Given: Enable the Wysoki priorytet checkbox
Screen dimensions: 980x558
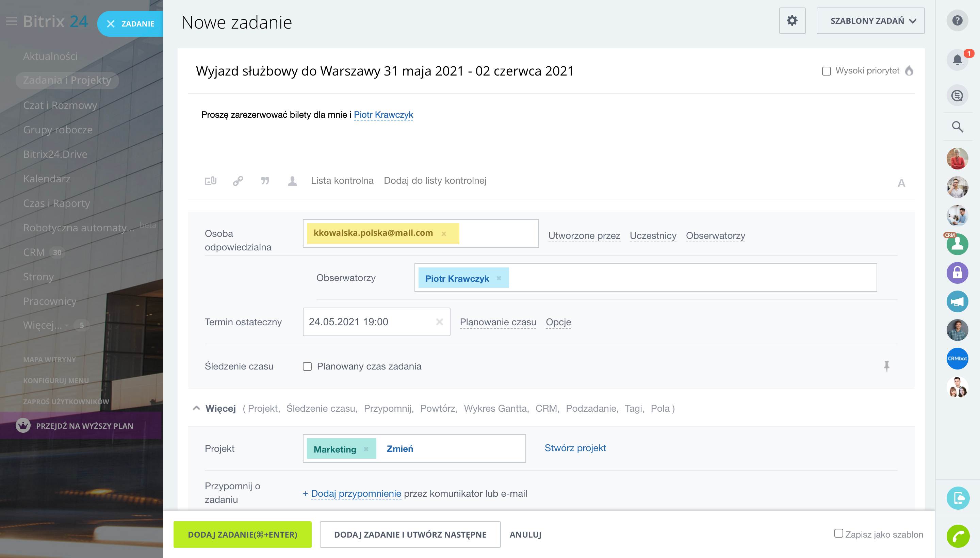Looking at the screenshot, I should [x=826, y=71].
